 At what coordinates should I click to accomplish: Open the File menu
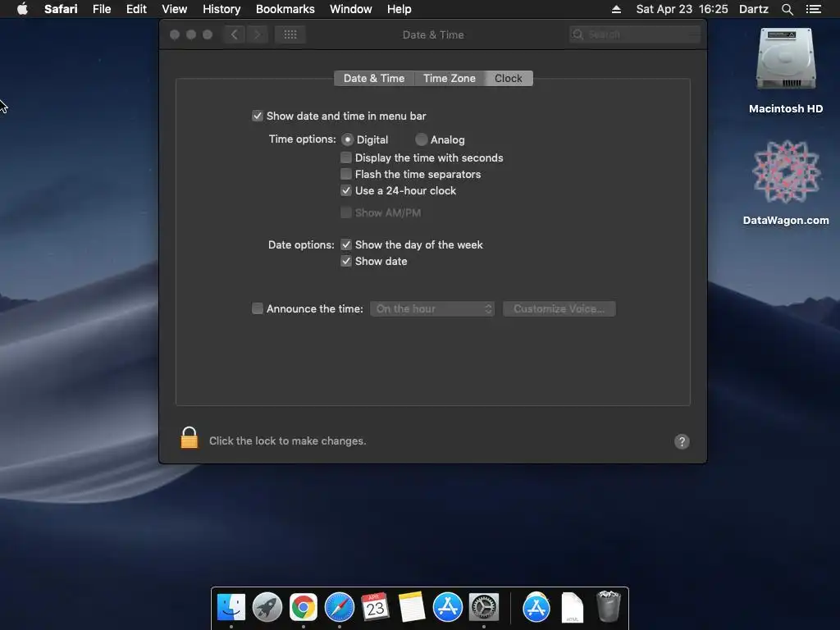click(102, 9)
